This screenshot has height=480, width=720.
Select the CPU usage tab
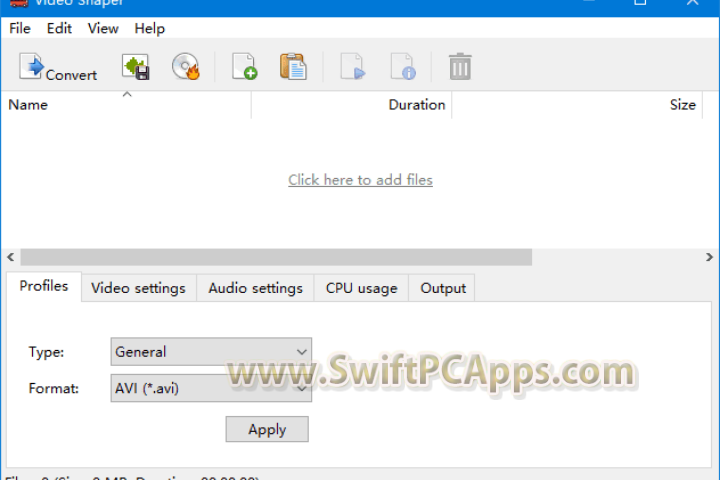point(361,288)
